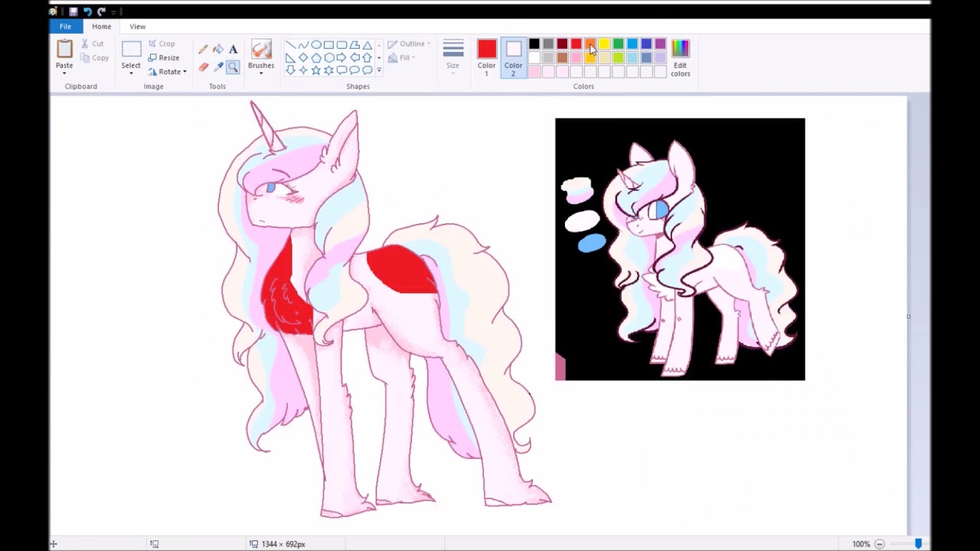The image size is (980, 551).
Task: Choose the Rounded rectangle shape
Action: 342,44
